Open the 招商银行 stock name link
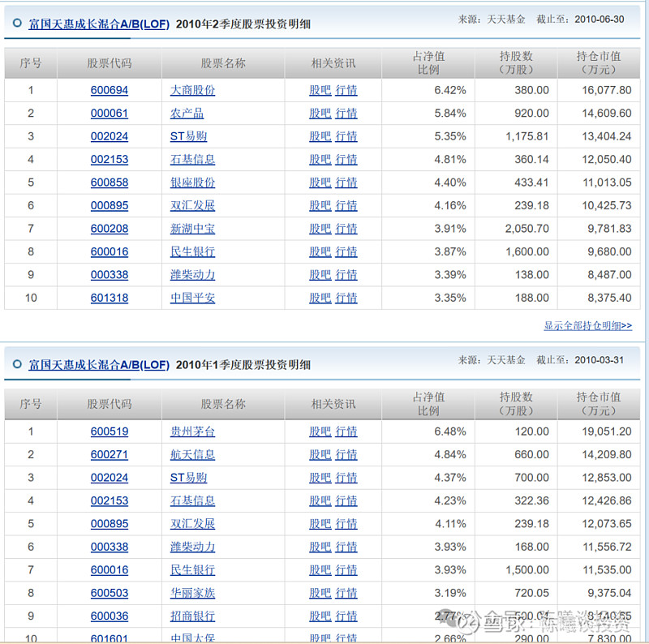 192,616
